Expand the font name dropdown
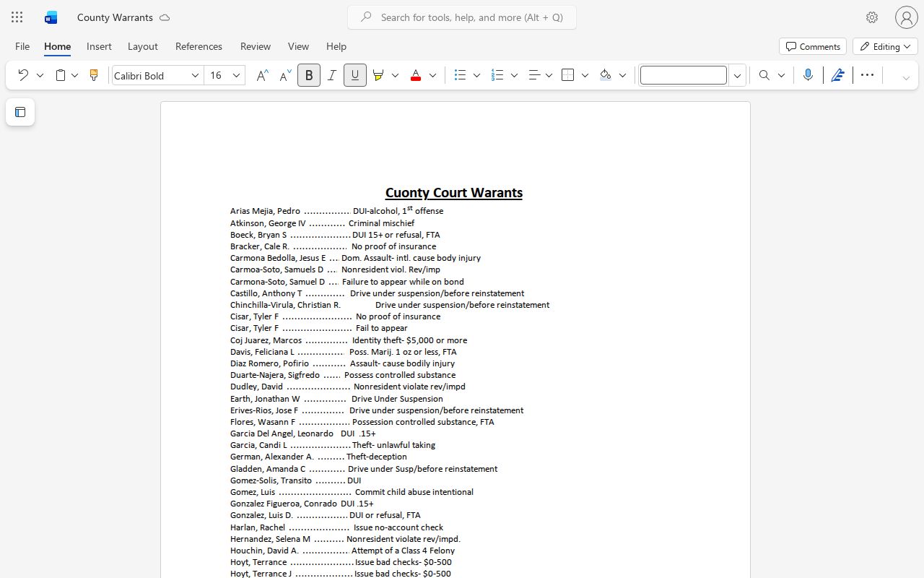 (x=194, y=75)
